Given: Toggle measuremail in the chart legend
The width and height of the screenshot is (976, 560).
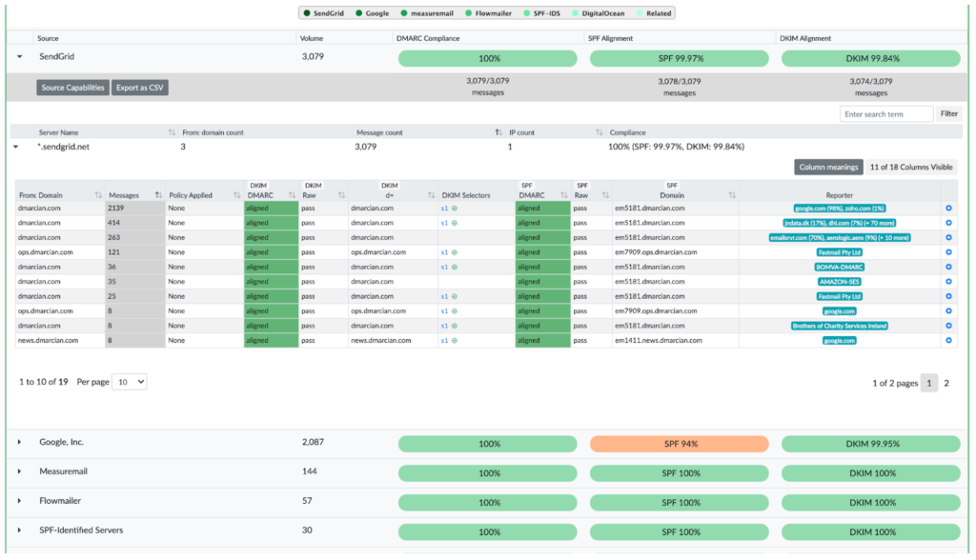Looking at the screenshot, I should coord(427,13).
